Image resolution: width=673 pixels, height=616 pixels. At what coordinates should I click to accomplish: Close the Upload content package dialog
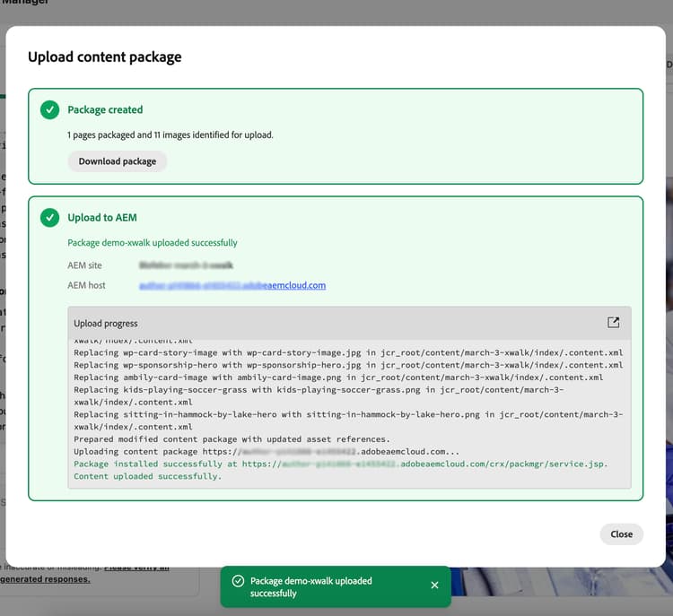pos(621,534)
